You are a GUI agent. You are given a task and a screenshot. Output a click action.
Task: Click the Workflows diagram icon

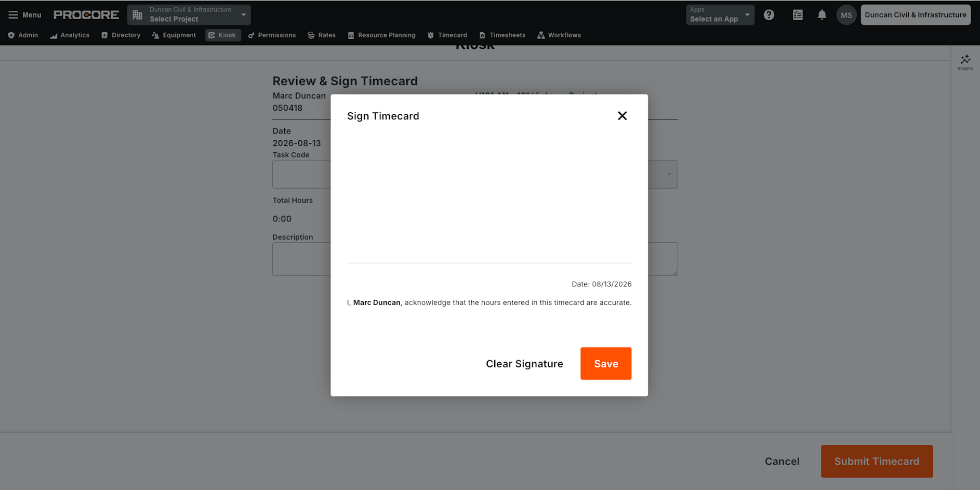[x=541, y=35]
